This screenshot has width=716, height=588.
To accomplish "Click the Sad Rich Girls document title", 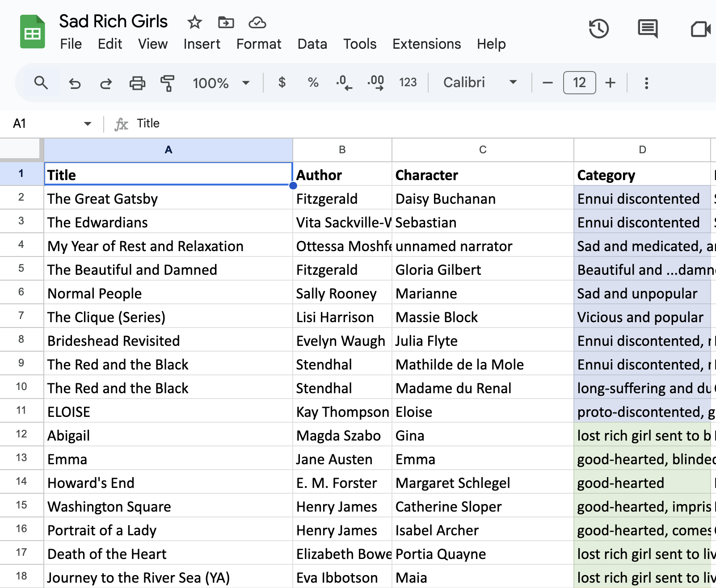I will (114, 21).
